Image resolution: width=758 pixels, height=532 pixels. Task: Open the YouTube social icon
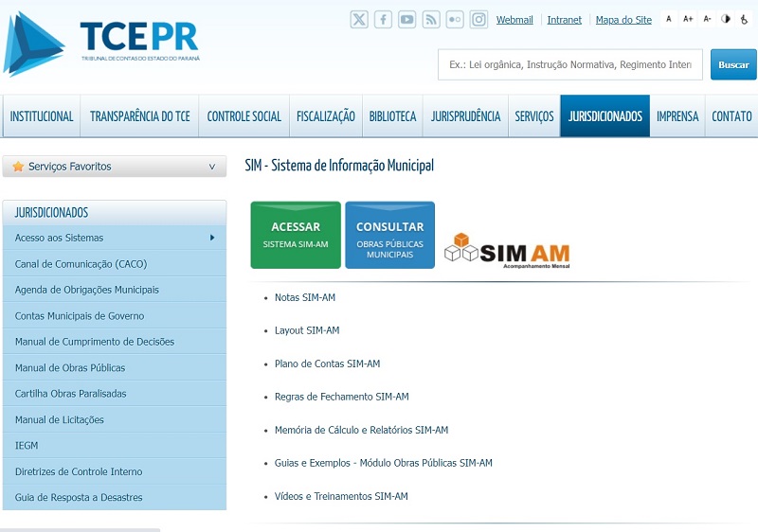tap(407, 20)
